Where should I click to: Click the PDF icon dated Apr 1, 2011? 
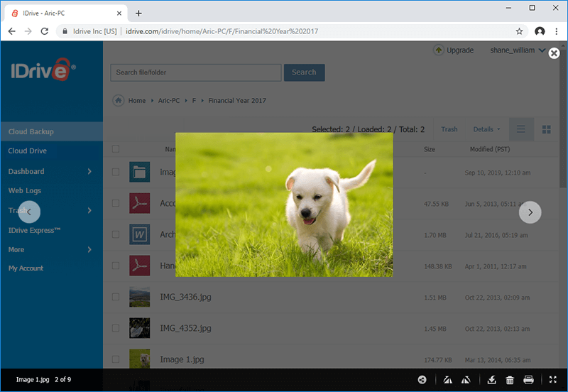point(139,266)
